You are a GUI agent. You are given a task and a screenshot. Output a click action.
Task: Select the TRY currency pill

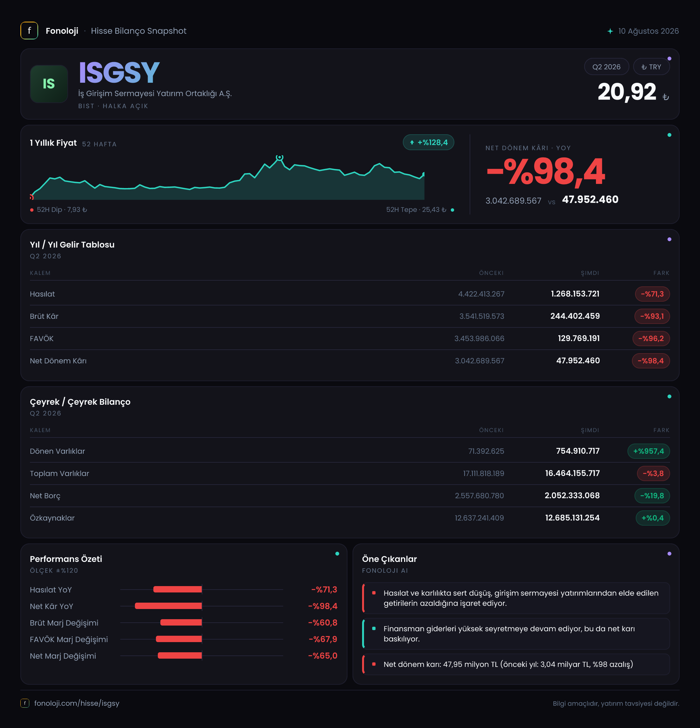point(651,67)
